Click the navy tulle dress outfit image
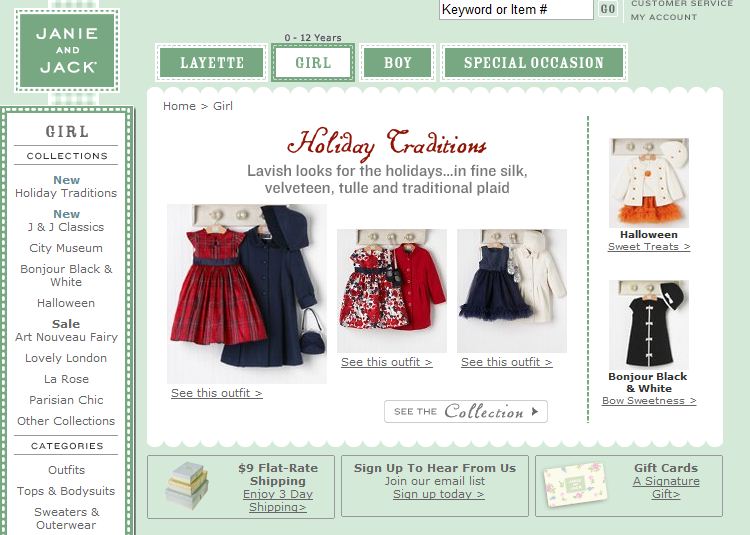 [x=512, y=291]
